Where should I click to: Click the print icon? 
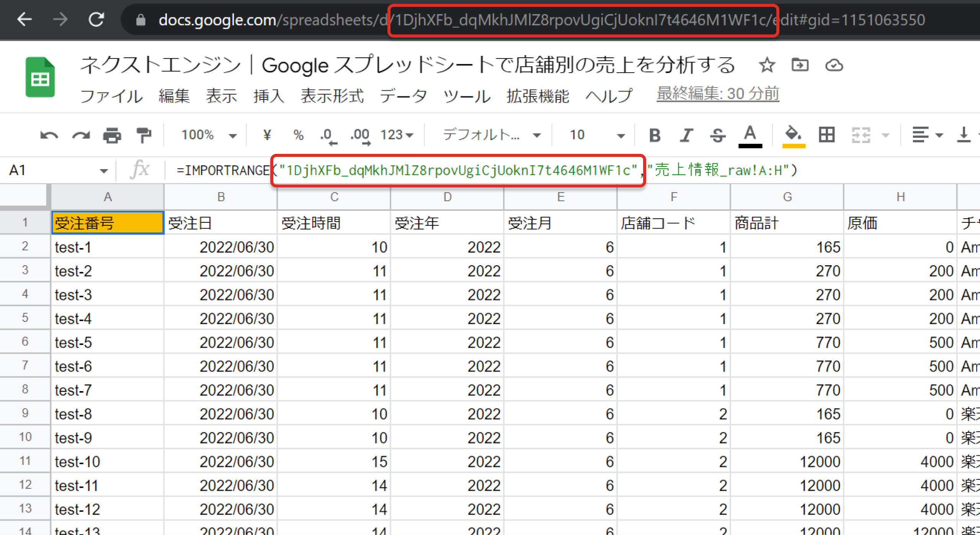click(112, 135)
